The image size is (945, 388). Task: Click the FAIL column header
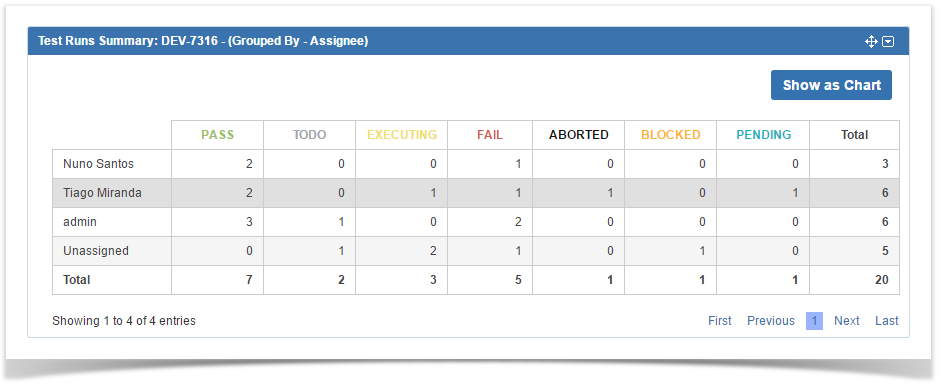tap(490, 135)
